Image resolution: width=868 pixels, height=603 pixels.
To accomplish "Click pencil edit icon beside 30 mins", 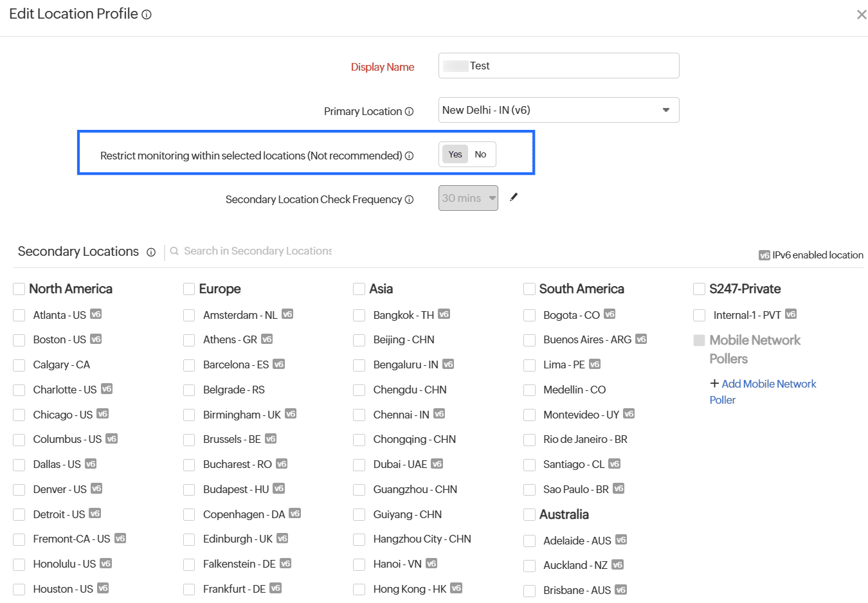I will coord(514,197).
